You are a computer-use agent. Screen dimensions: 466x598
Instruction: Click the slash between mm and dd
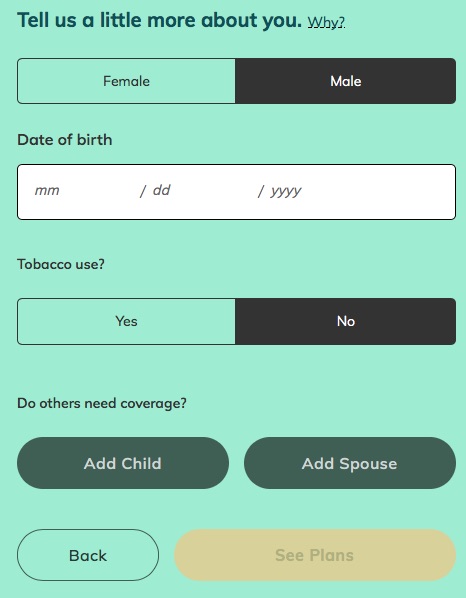(x=143, y=191)
